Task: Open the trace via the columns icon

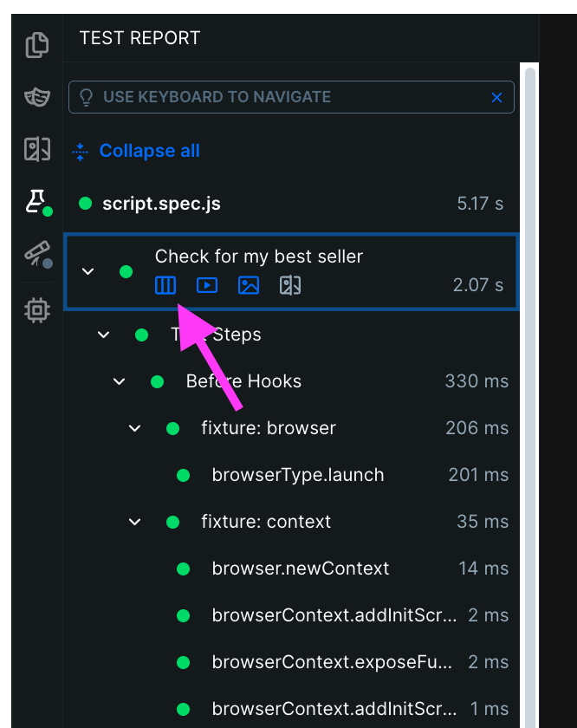Action: pyautogui.click(x=165, y=285)
